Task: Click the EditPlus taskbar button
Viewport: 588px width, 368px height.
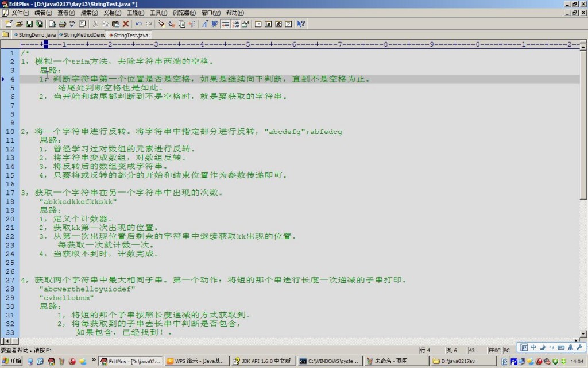Action: click(x=130, y=361)
